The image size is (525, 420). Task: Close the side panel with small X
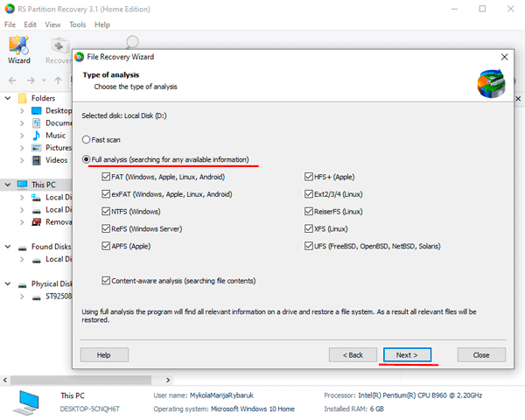pyautogui.click(x=518, y=99)
